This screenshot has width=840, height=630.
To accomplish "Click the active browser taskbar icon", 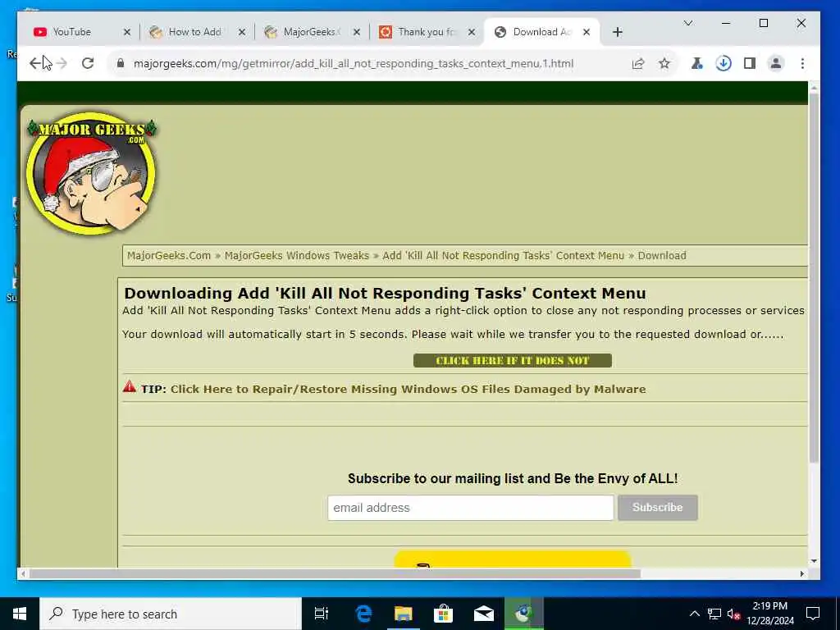I will click(x=523, y=614).
